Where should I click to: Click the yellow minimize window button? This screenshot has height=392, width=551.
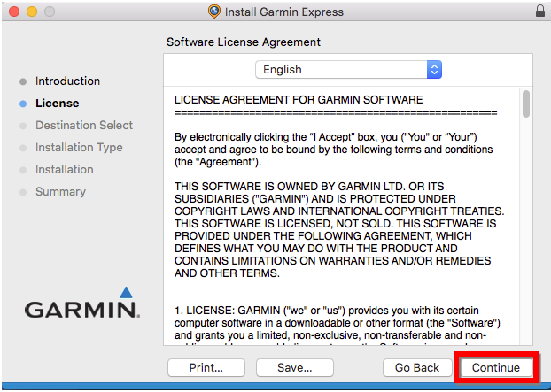click(32, 12)
